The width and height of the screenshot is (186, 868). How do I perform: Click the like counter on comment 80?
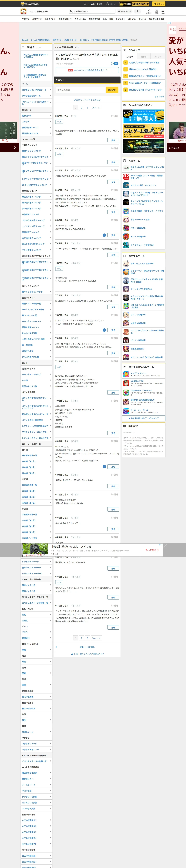tap(104, 235)
